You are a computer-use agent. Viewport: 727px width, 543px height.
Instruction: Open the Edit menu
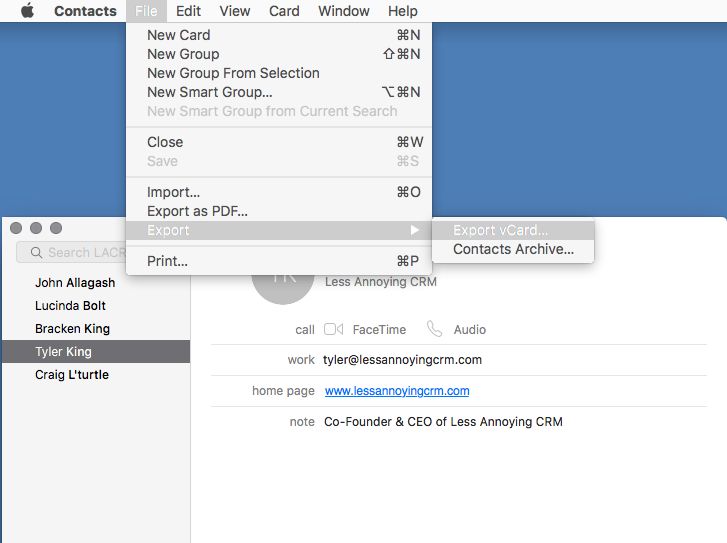[188, 11]
